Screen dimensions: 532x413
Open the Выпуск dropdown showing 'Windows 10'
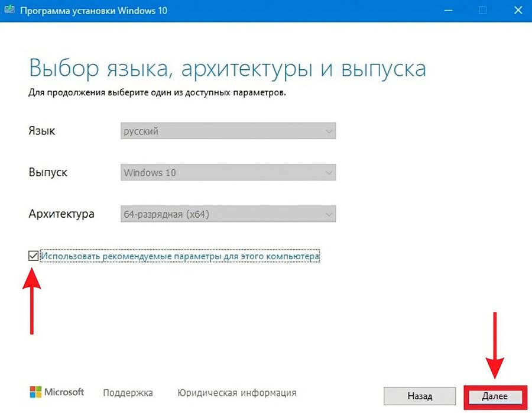tap(228, 173)
